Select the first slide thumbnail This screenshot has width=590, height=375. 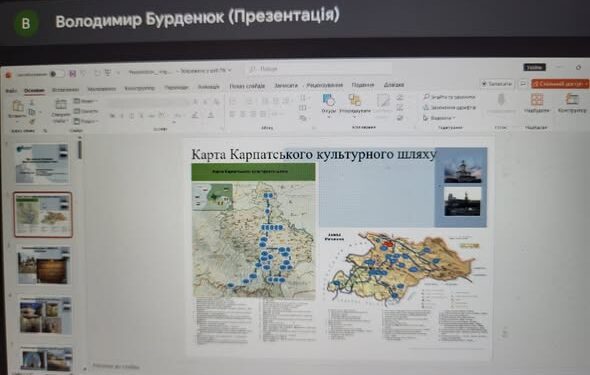(42, 164)
